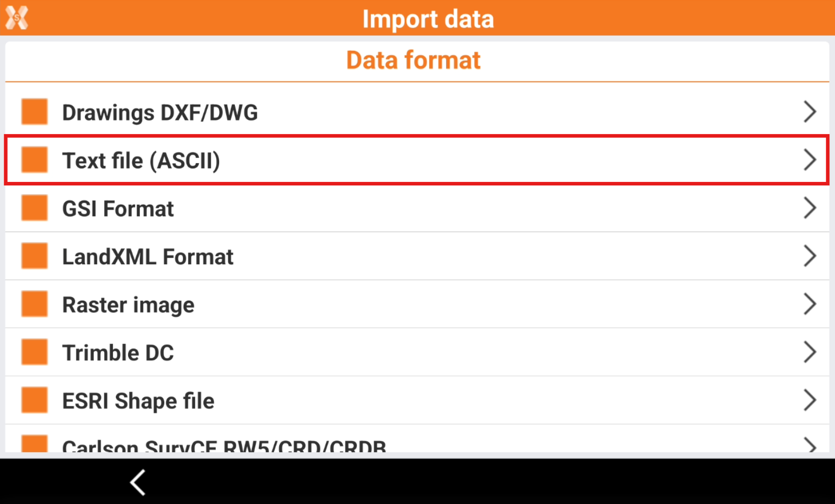Open the Text file (ASCII) chevron
This screenshot has height=504, width=835.
pos(810,160)
